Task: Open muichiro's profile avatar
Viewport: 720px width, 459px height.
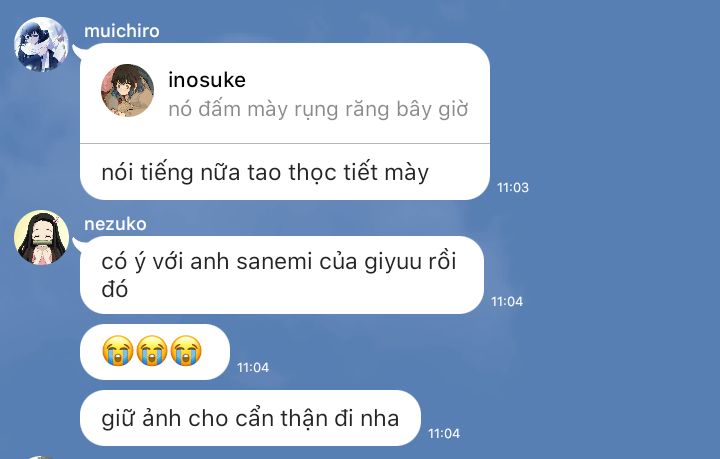Action: (41, 44)
